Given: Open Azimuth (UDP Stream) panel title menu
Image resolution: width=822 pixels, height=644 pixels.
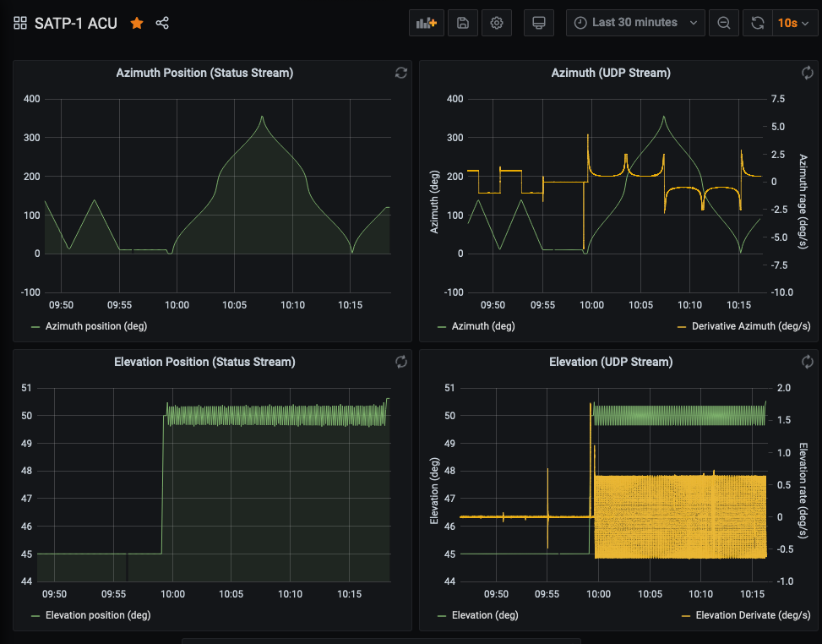Looking at the screenshot, I should (610, 74).
